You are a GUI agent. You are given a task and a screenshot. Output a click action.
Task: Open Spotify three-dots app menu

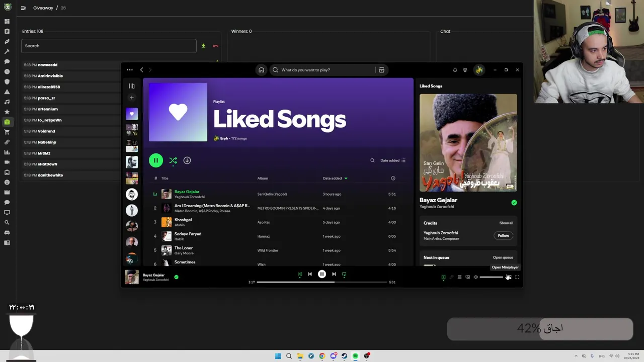130,70
